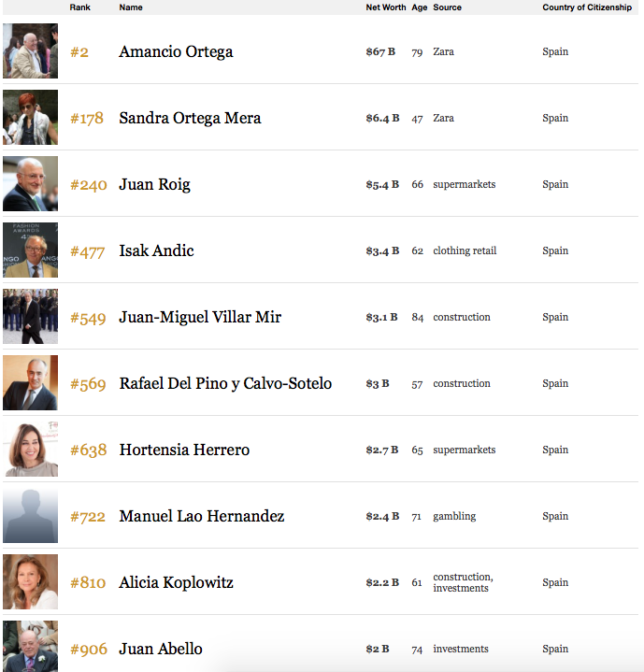This screenshot has width=644, height=672.
Task: Click Hortensia Herrero's portrait image
Action: click(x=30, y=450)
